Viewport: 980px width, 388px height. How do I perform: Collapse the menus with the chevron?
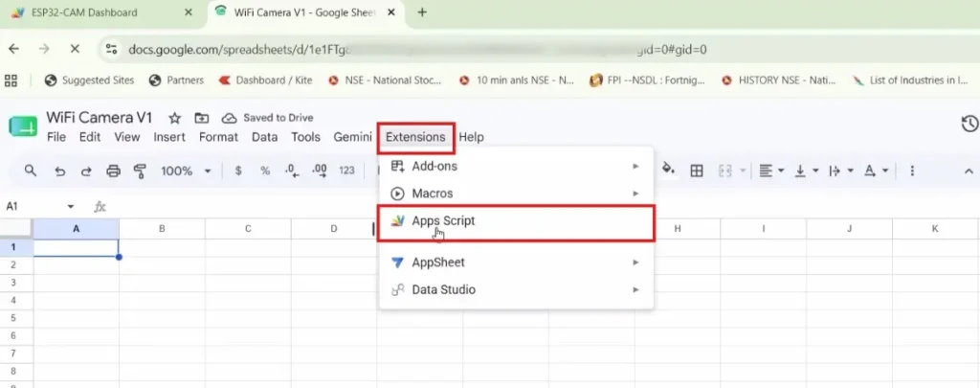[969, 171]
